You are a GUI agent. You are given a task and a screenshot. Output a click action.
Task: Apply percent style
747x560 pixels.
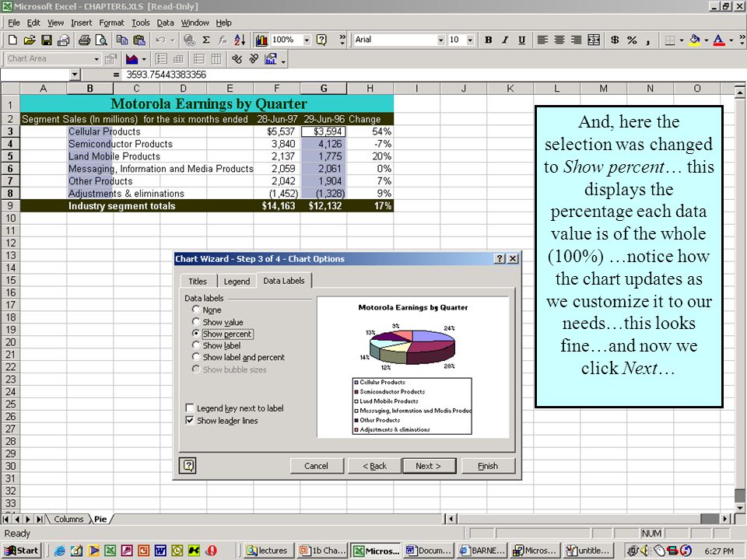pos(632,40)
